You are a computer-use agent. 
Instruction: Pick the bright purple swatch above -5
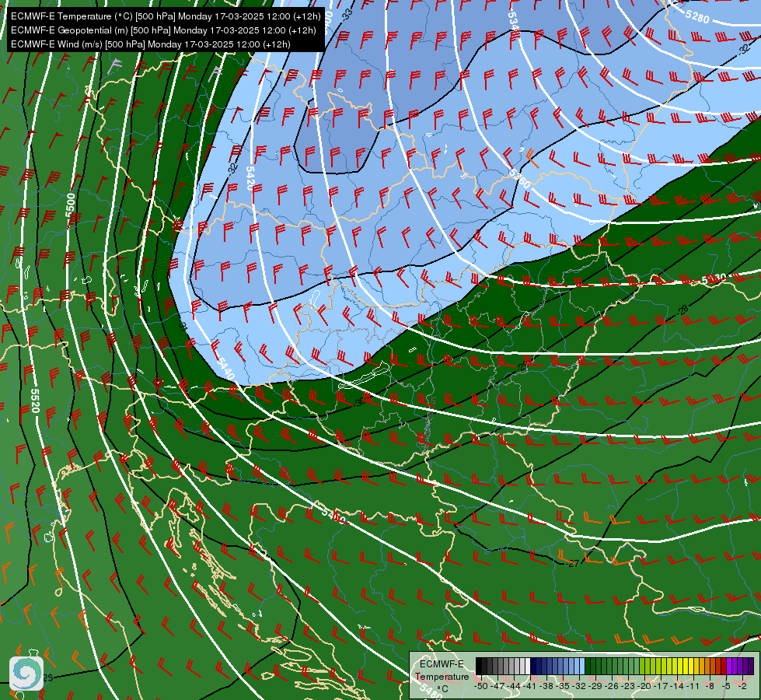[729, 666]
